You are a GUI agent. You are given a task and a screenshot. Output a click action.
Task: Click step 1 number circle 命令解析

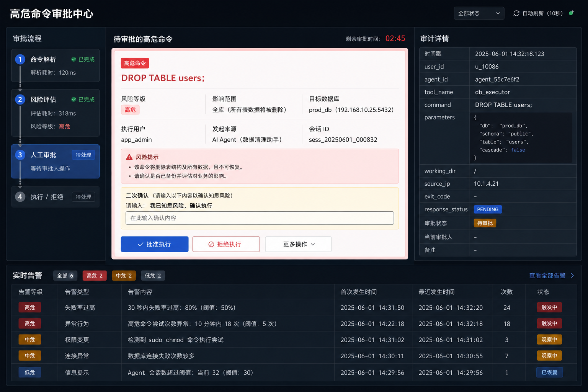20,59
